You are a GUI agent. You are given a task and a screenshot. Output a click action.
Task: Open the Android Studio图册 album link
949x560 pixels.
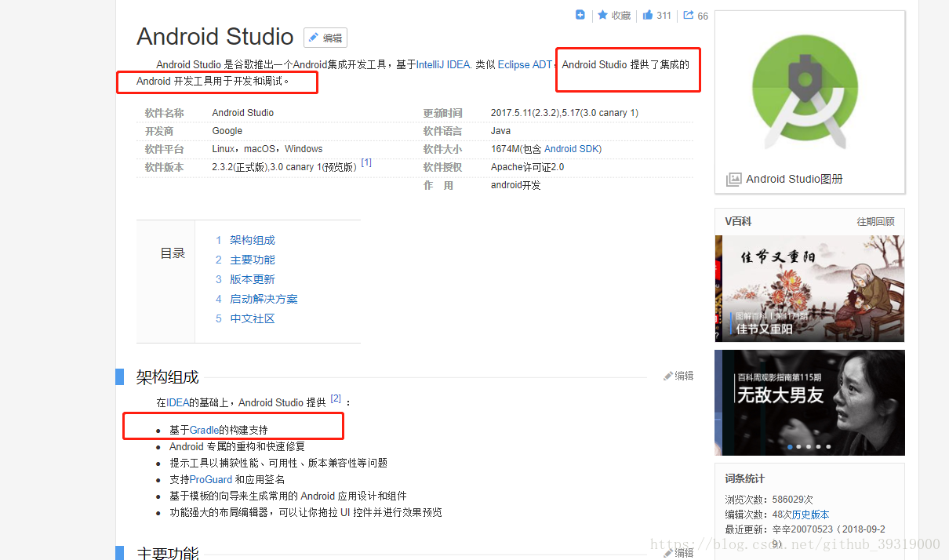(x=794, y=179)
